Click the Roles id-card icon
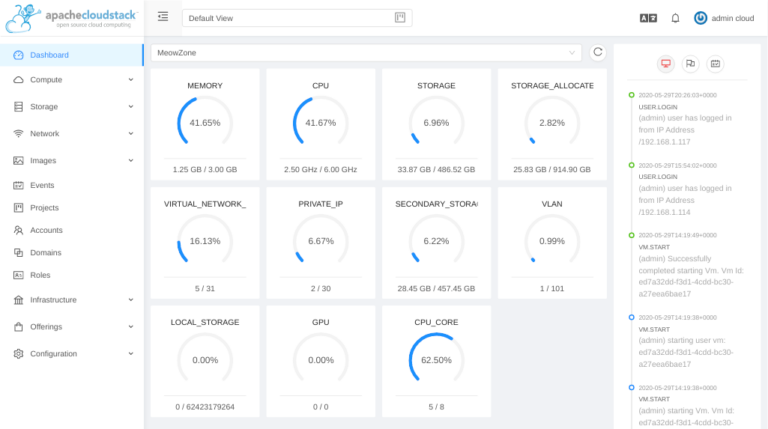 pyautogui.click(x=18, y=275)
